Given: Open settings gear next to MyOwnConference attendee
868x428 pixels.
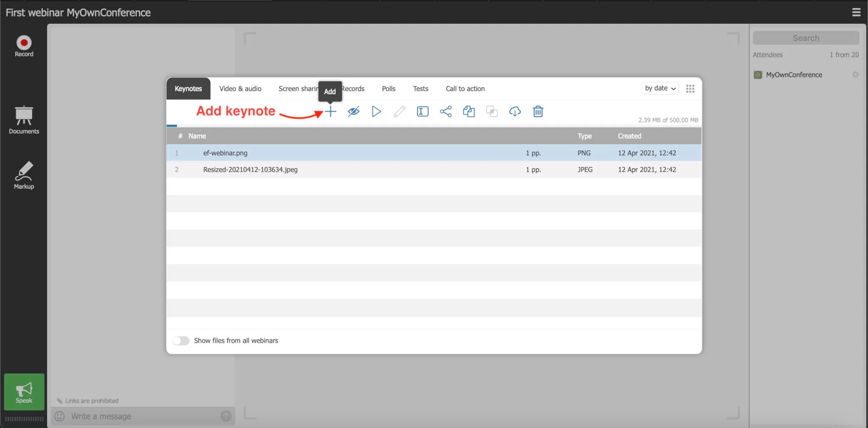Looking at the screenshot, I should coord(856,75).
